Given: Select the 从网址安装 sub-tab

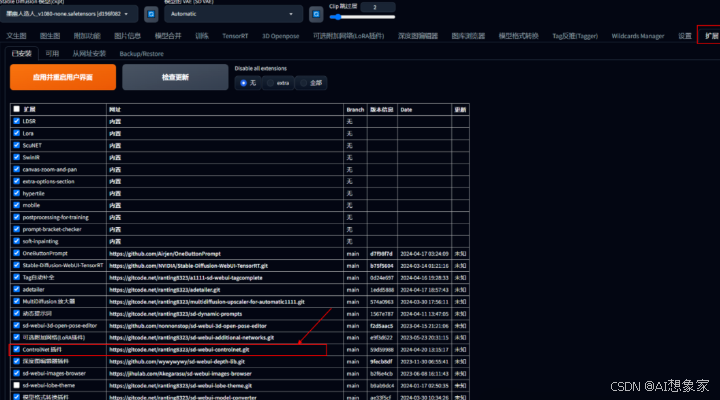Looking at the screenshot, I should [89, 54].
